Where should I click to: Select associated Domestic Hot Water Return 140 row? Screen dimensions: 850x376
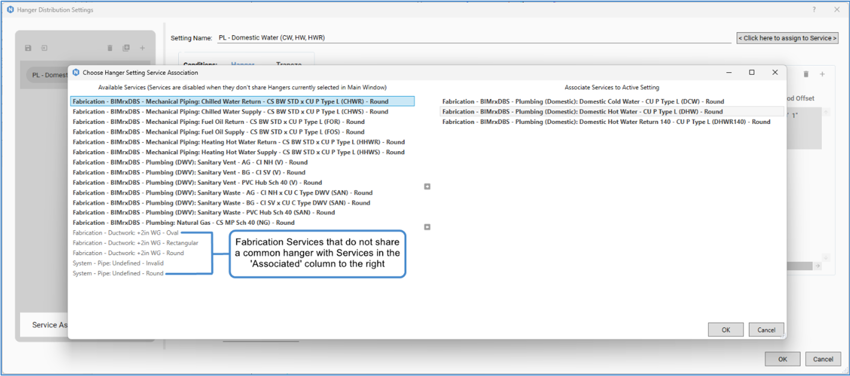611,122
